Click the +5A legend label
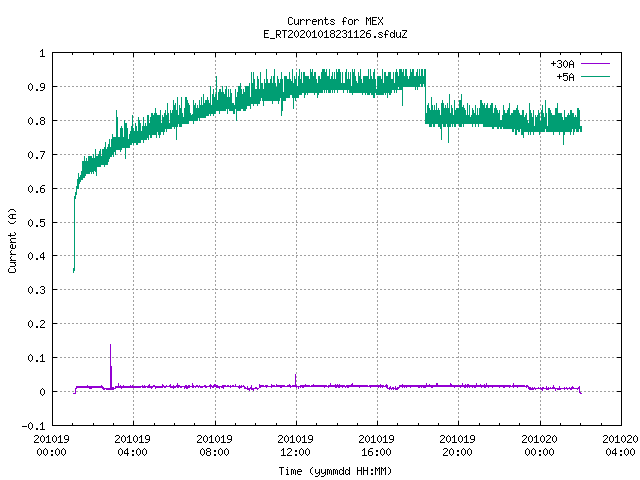 [565, 77]
